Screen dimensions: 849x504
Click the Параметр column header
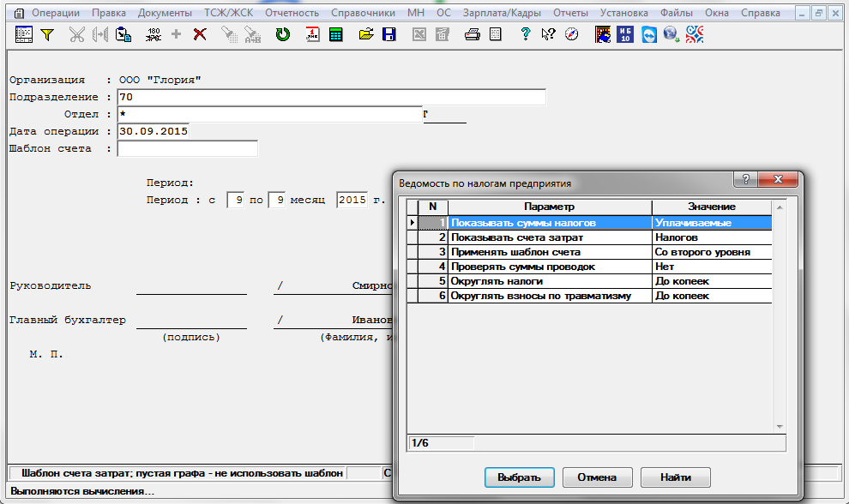point(550,207)
